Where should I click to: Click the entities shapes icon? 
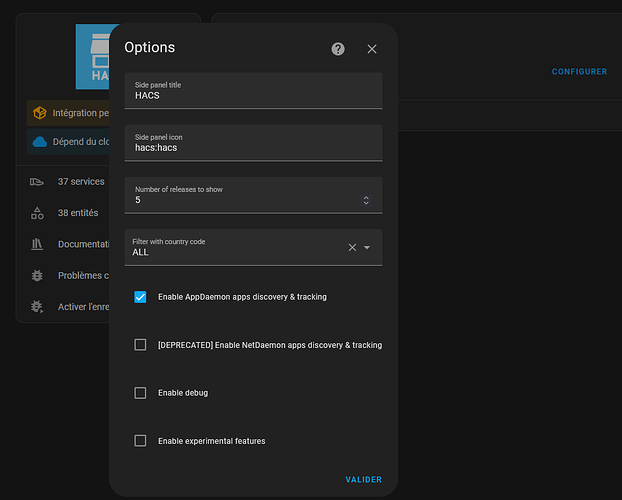tap(37, 213)
